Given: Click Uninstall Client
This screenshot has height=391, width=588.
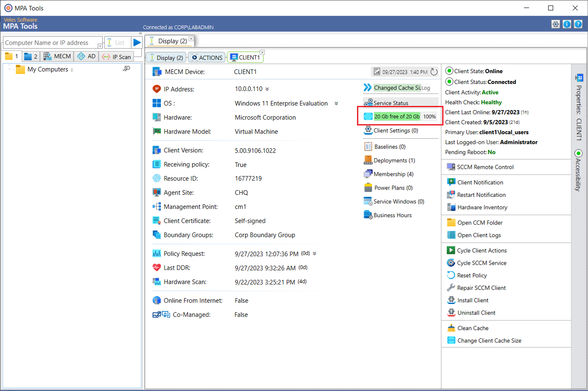Looking at the screenshot, I should 471,313.
